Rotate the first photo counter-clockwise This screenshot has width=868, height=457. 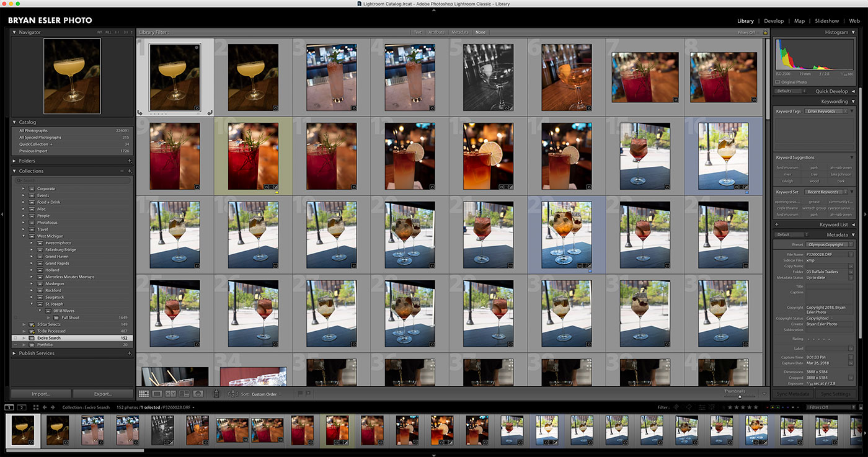(x=139, y=112)
